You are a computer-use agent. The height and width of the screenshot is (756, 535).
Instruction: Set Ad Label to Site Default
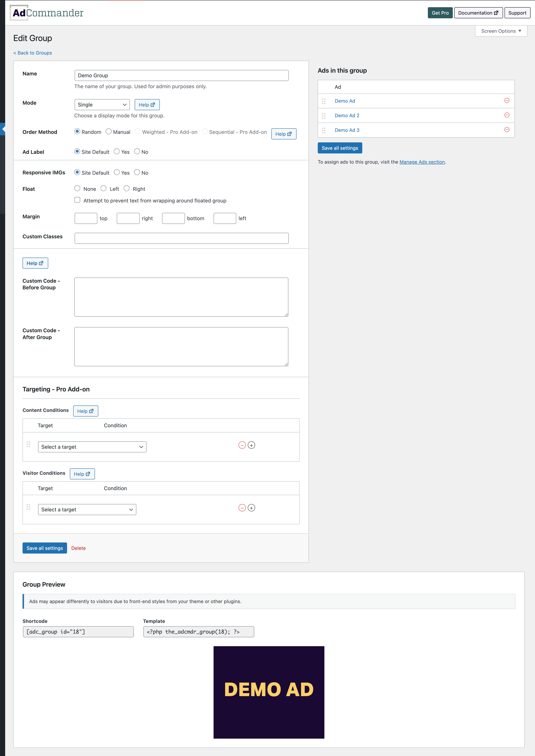point(77,151)
